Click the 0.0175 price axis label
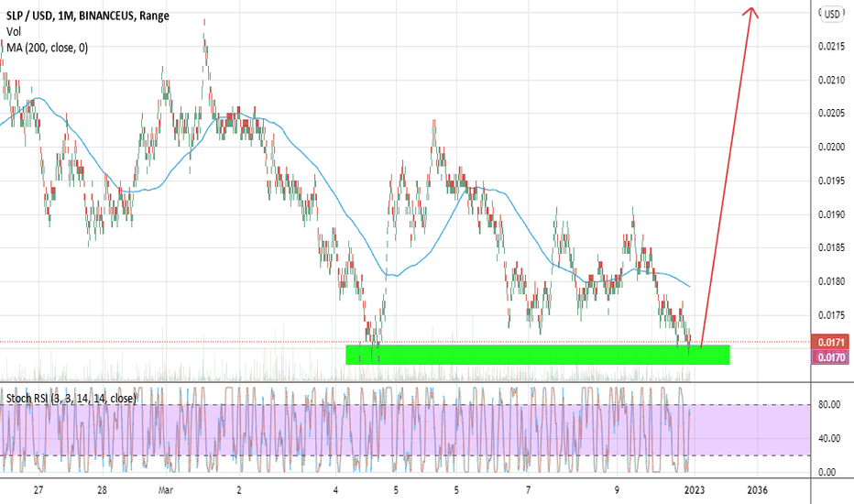 [832, 315]
